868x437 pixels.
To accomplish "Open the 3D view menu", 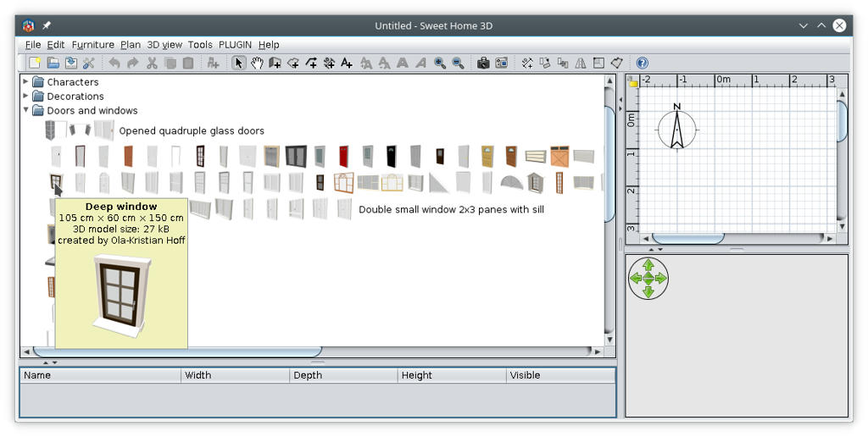I will (x=164, y=45).
